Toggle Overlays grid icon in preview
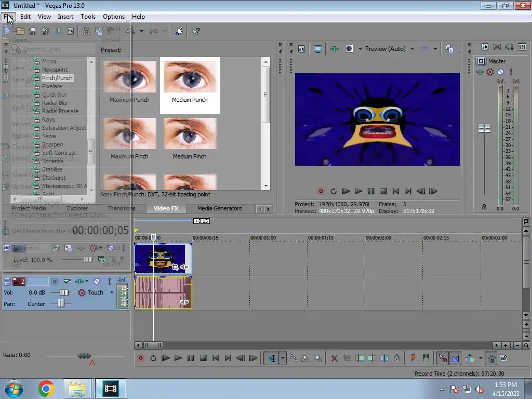 pos(424,49)
